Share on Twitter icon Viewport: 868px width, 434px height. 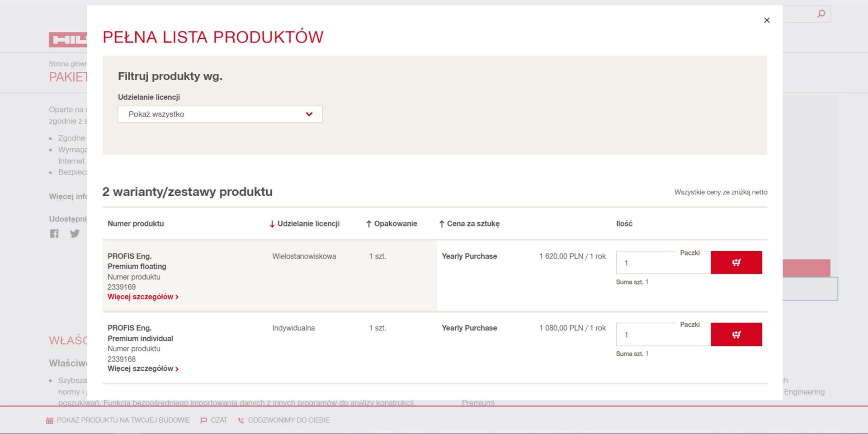click(x=75, y=234)
